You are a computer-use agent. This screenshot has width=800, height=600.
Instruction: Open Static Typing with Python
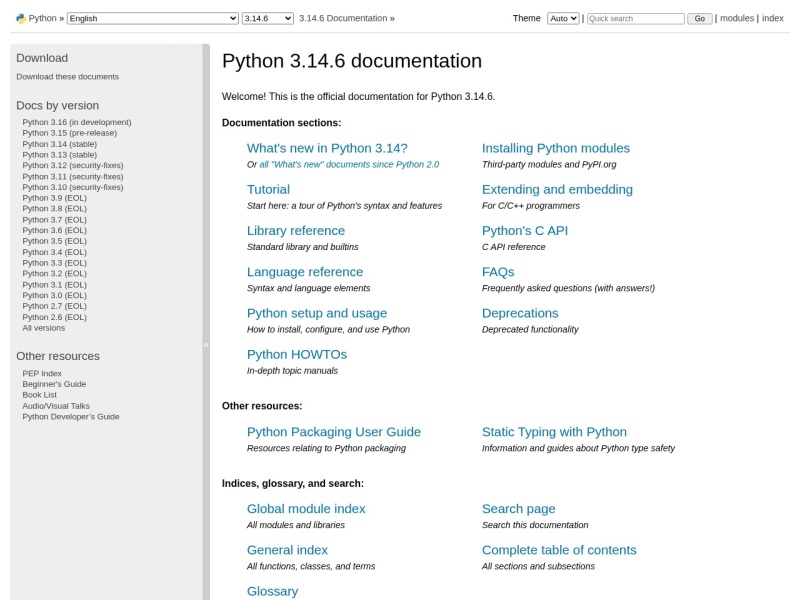point(554,432)
